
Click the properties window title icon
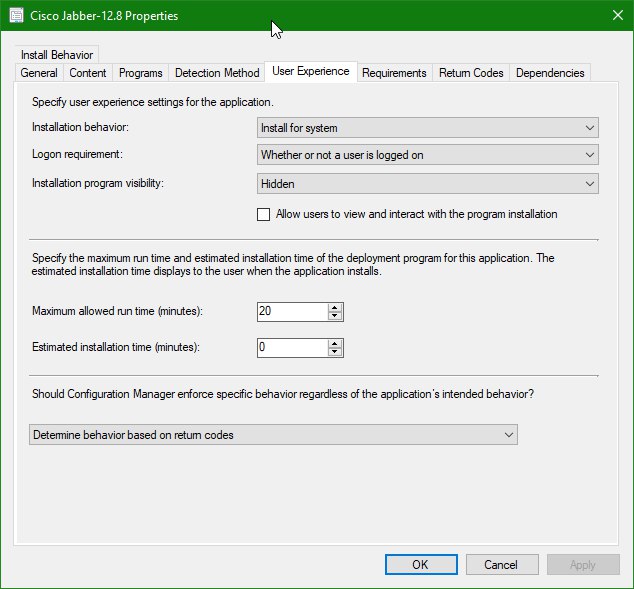pyautogui.click(x=16, y=15)
